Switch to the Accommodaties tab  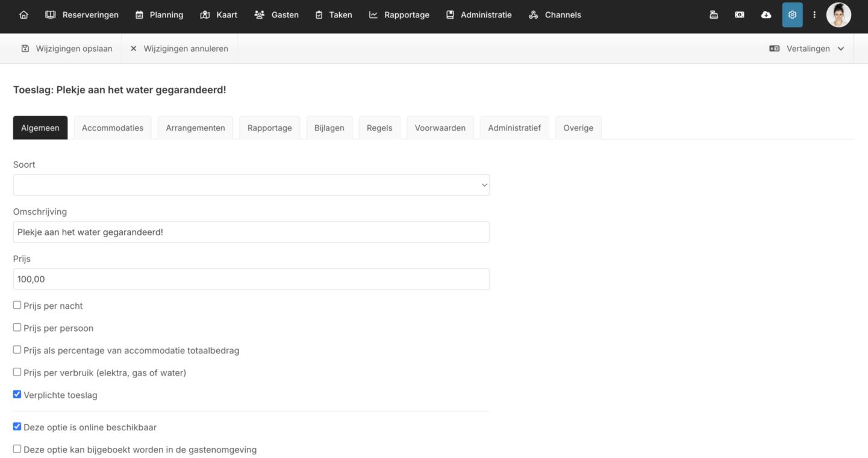113,128
